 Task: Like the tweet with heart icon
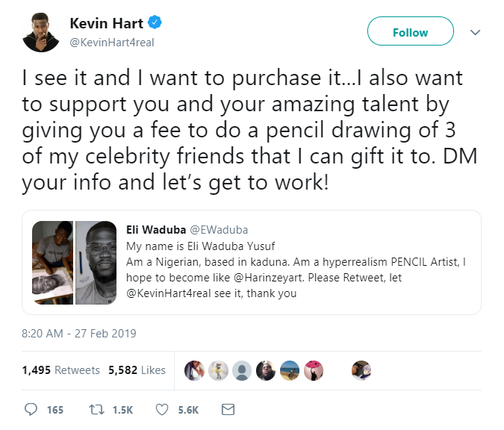click(161, 409)
